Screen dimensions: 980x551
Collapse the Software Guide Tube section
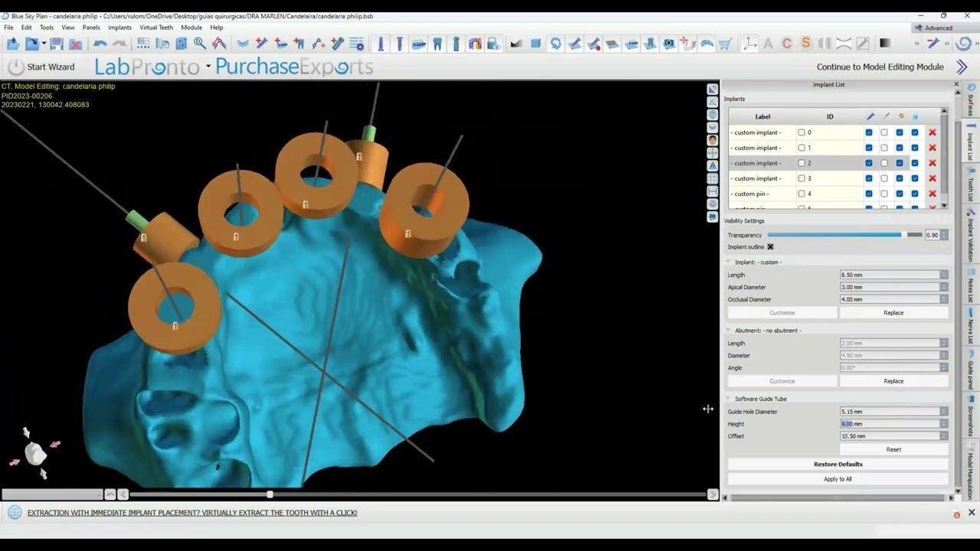tap(728, 399)
